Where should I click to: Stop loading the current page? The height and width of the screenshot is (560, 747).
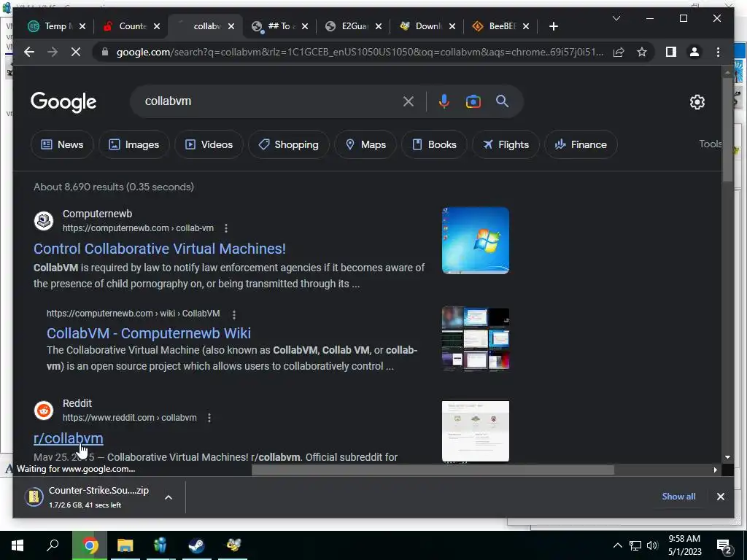coord(76,52)
